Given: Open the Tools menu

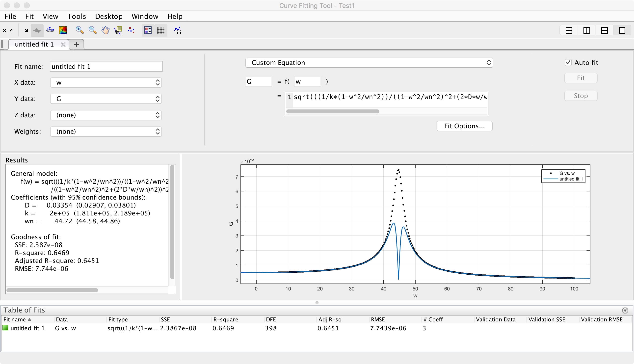Looking at the screenshot, I should (x=77, y=17).
